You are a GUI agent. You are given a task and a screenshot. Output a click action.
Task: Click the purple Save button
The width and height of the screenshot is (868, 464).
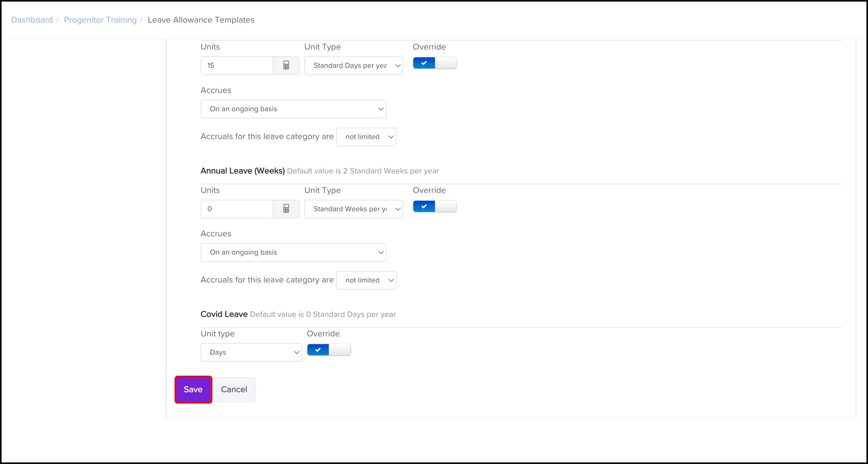pos(193,389)
